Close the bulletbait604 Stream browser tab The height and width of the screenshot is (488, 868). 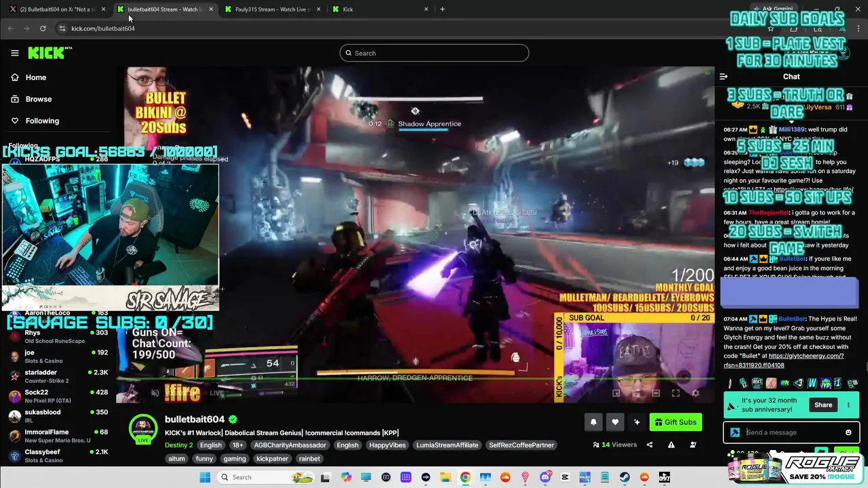(211, 9)
